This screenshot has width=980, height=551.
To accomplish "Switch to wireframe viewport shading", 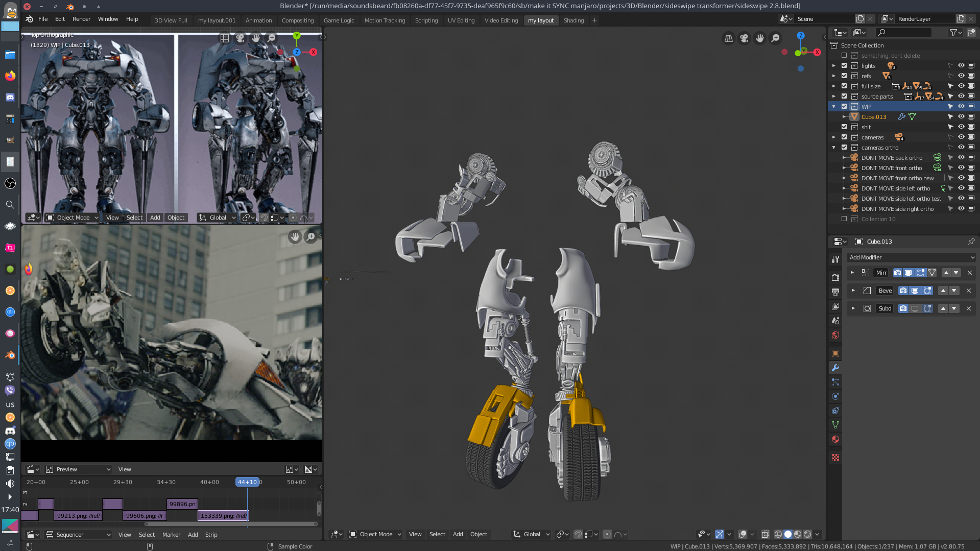I will pos(778,534).
